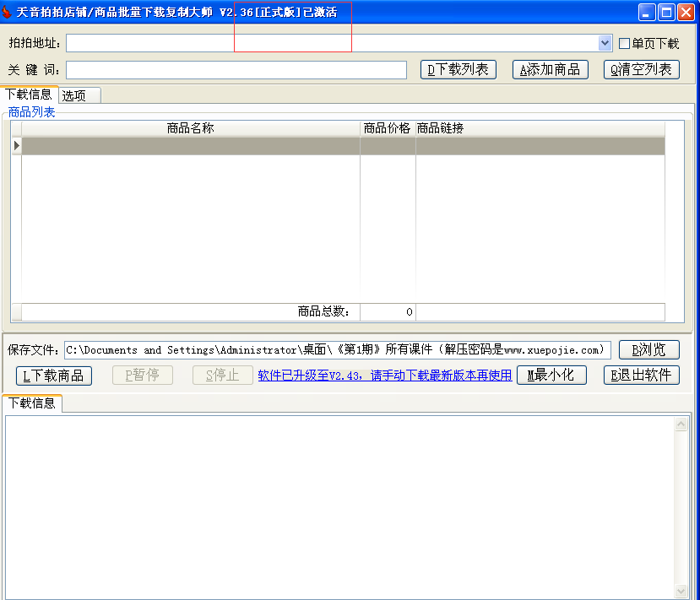This screenshot has width=700, height=600.
Task: Open the v2.43 upgrade notice link
Action: 384,375
